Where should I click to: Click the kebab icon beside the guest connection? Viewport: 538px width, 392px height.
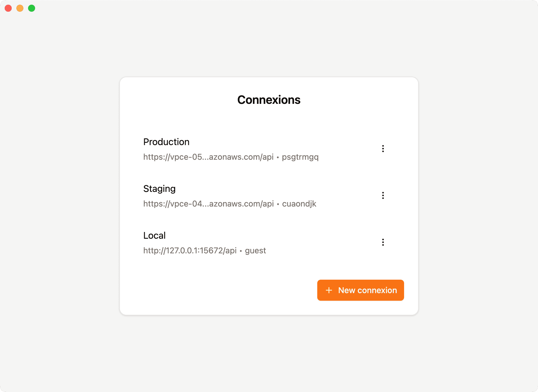(383, 242)
